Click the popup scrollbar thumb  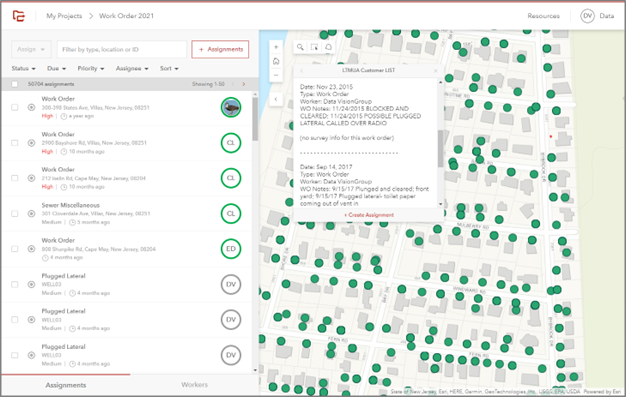click(x=440, y=149)
